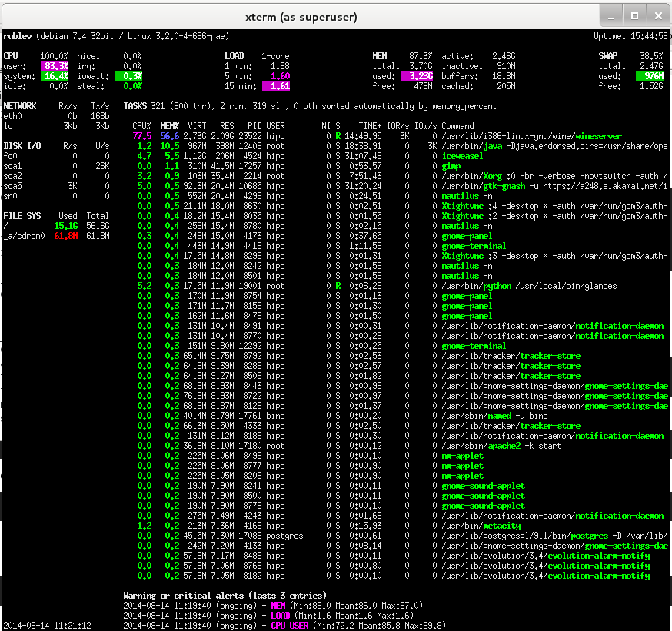Click the xterm title bar
Screen dimensions: 672x631
tap(336, 16)
